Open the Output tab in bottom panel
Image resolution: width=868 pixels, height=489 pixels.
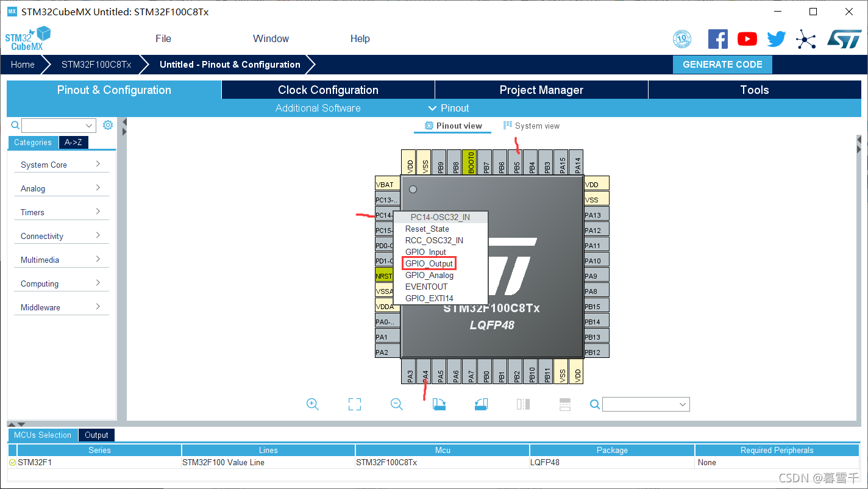(x=96, y=435)
